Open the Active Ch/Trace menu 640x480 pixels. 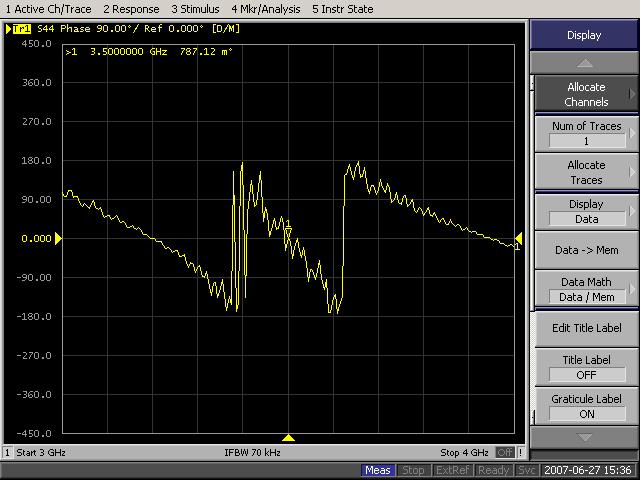coord(49,9)
